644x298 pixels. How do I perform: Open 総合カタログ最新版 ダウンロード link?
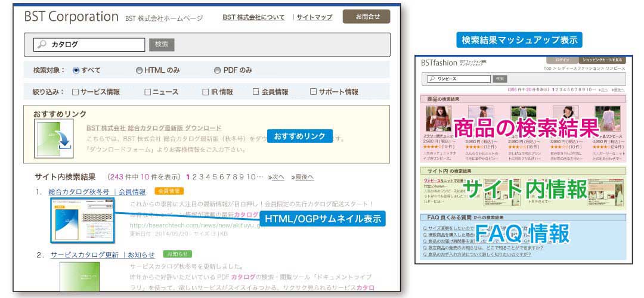pyautogui.click(x=154, y=128)
